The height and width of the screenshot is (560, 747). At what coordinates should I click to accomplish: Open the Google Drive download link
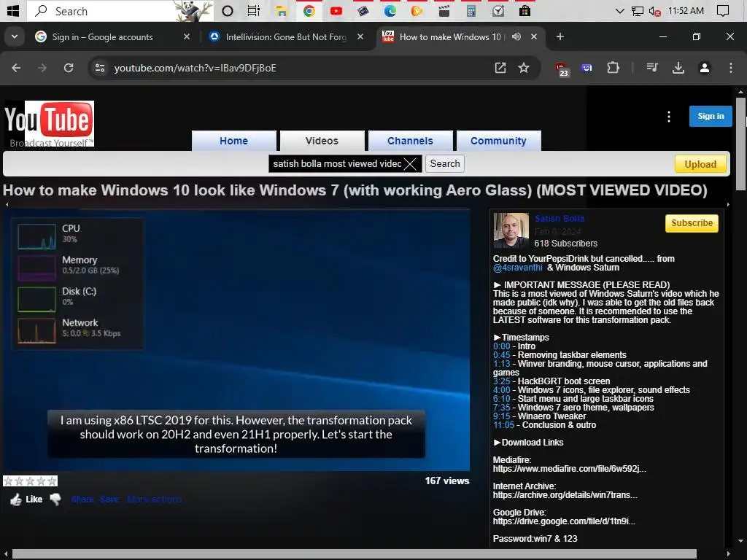point(564,521)
